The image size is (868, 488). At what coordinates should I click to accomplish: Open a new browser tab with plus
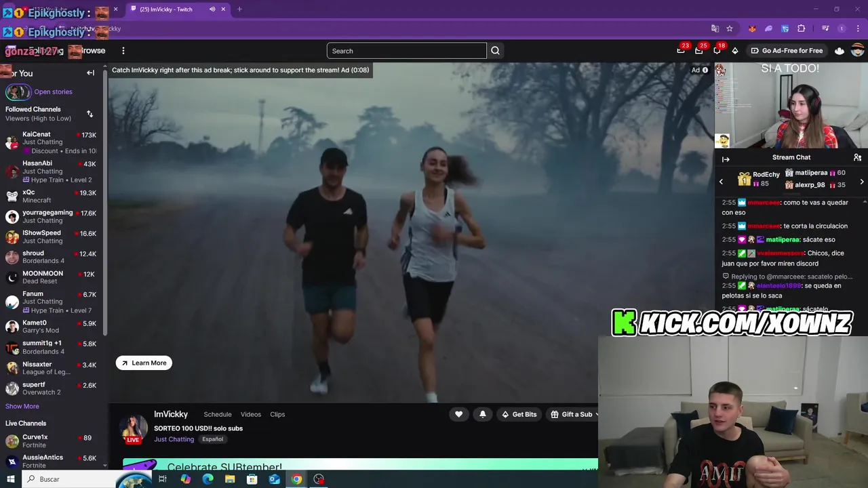pyautogui.click(x=239, y=9)
